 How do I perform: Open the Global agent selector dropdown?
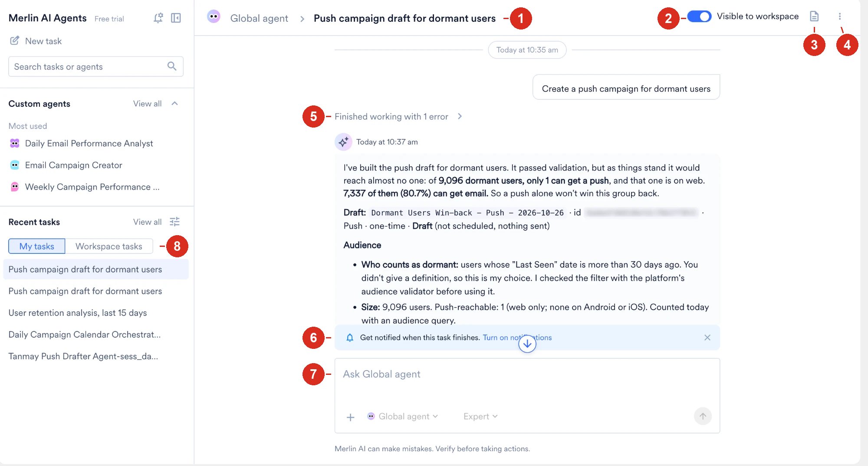click(403, 417)
